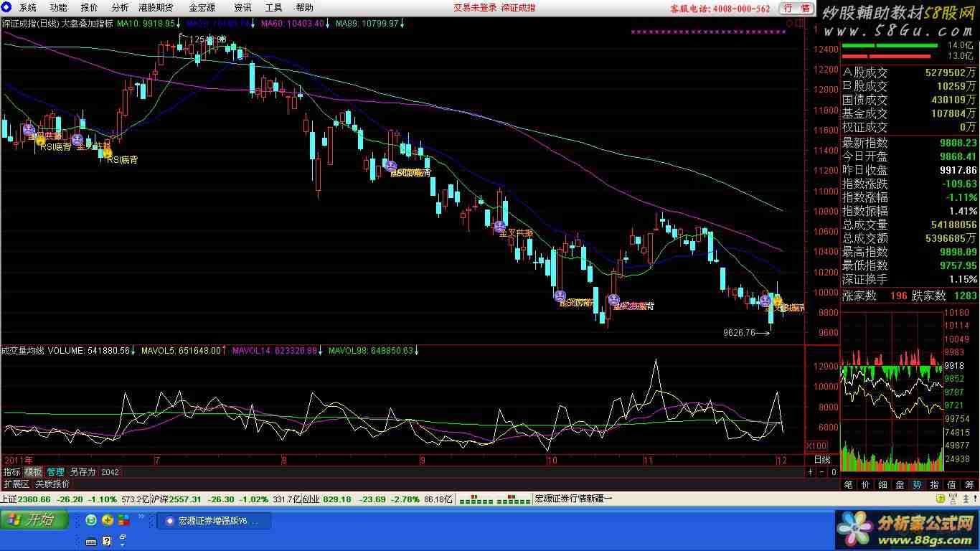The height and width of the screenshot is (551, 980).
Task: Switch side panel to 筹 tab
Action: 969,485
